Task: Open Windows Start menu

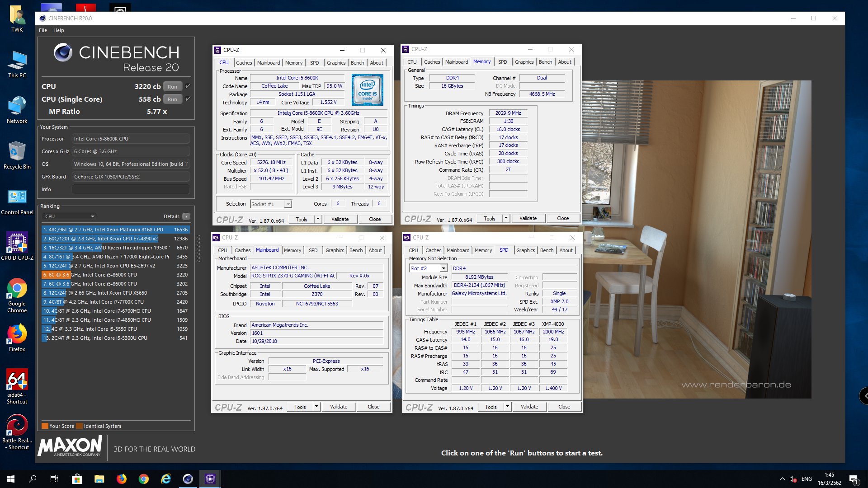Action: tap(11, 479)
